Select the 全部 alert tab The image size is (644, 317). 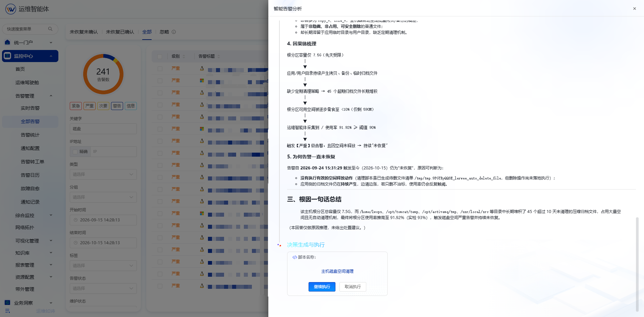point(147,32)
